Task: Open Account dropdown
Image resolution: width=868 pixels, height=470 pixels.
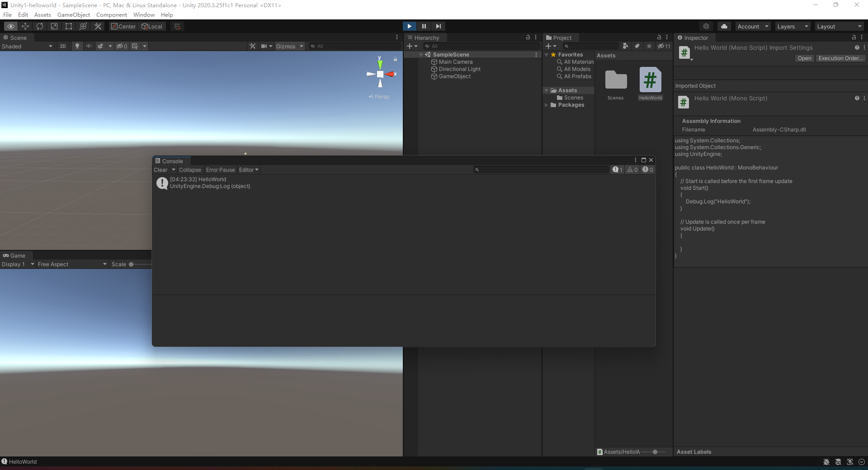Action: (753, 26)
